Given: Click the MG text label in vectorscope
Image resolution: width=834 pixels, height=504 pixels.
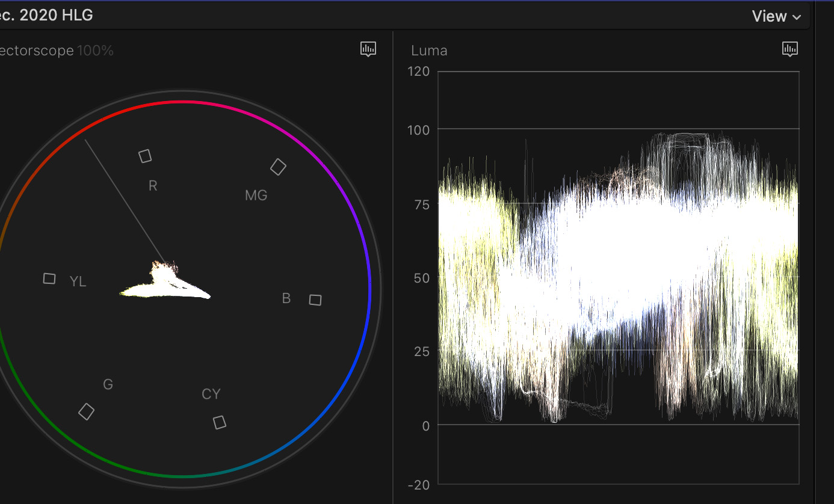Looking at the screenshot, I should click(x=256, y=195).
